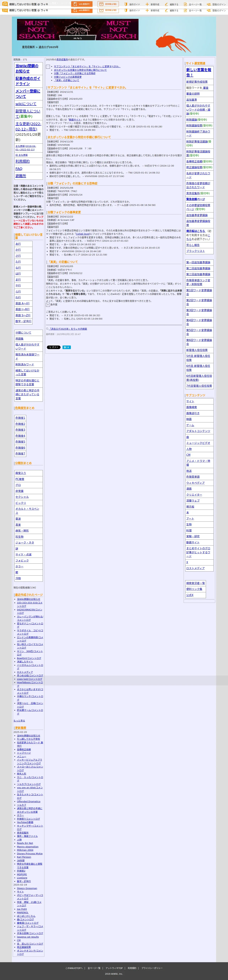Open 危険度7 page
Viewport: 228px width, 980px height.
point(20,454)
